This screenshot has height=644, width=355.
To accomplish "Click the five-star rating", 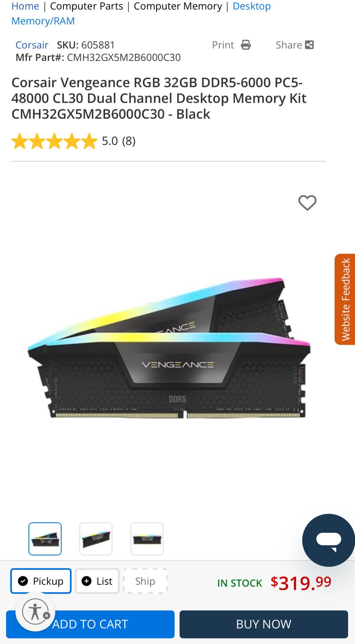I will click(x=54, y=141).
